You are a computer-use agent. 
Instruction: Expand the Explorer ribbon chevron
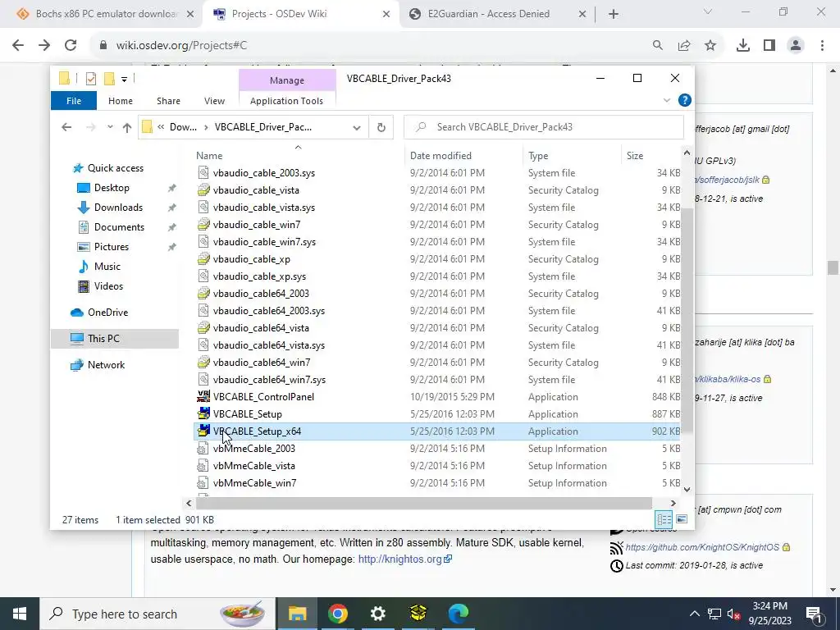pyautogui.click(x=667, y=100)
